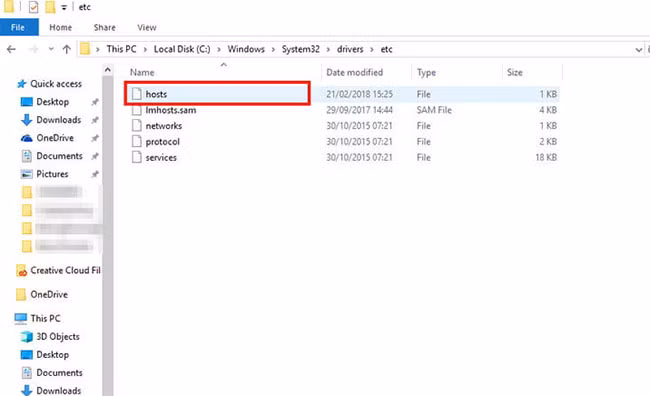Expand chevron after System32 in breadcrumb
This screenshot has height=396, width=650.
point(328,49)
